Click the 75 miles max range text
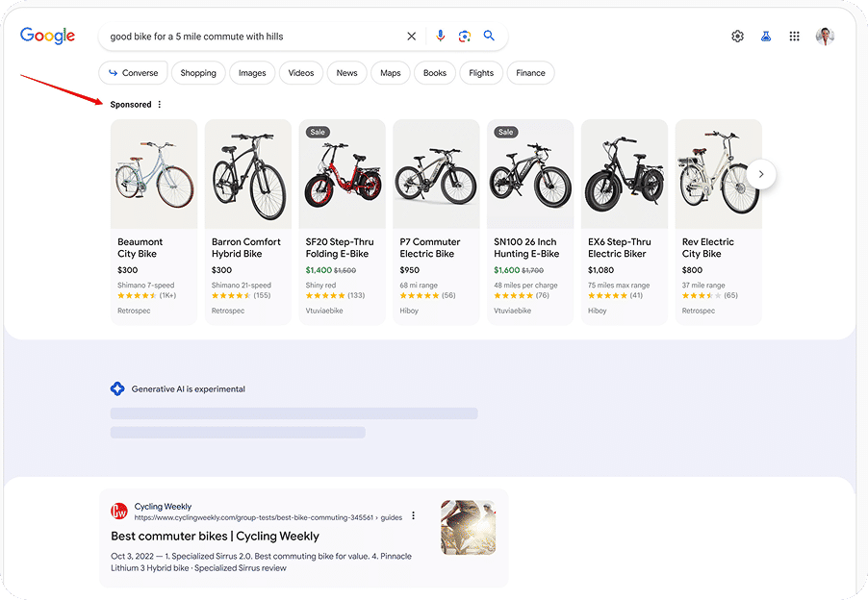 click(x=619, y=286)
